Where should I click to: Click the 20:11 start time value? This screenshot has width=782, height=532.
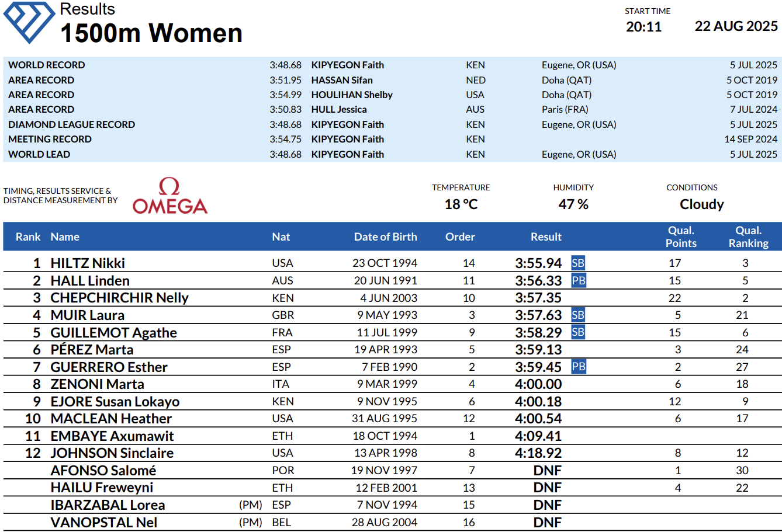(x=643, y=27)
